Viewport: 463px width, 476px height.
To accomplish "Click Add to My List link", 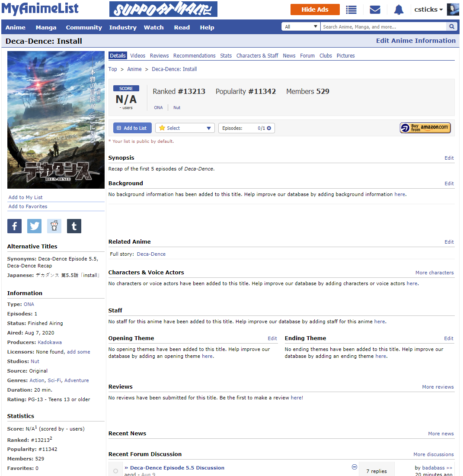I will click(x=26, y=197).
